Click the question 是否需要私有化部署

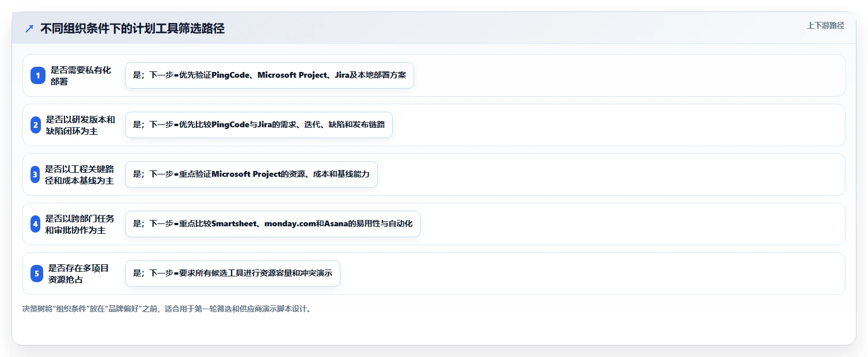click(x=81, y=75)
